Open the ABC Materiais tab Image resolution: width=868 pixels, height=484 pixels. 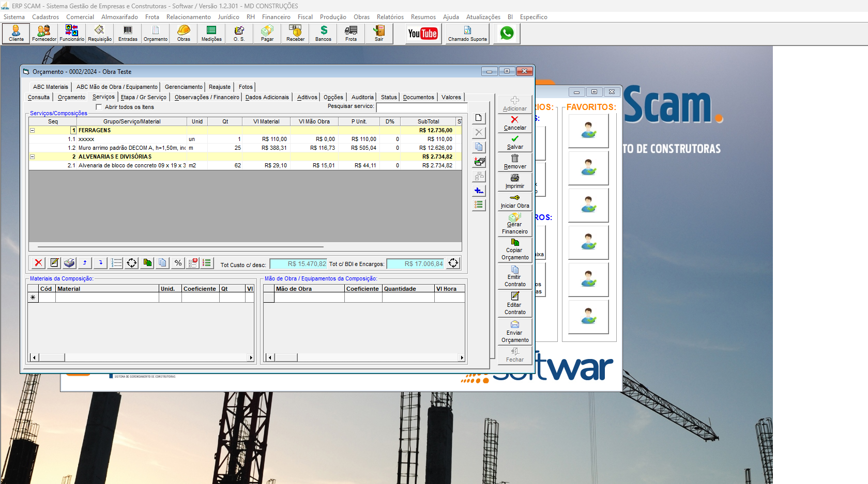click(x=50, y=87)
